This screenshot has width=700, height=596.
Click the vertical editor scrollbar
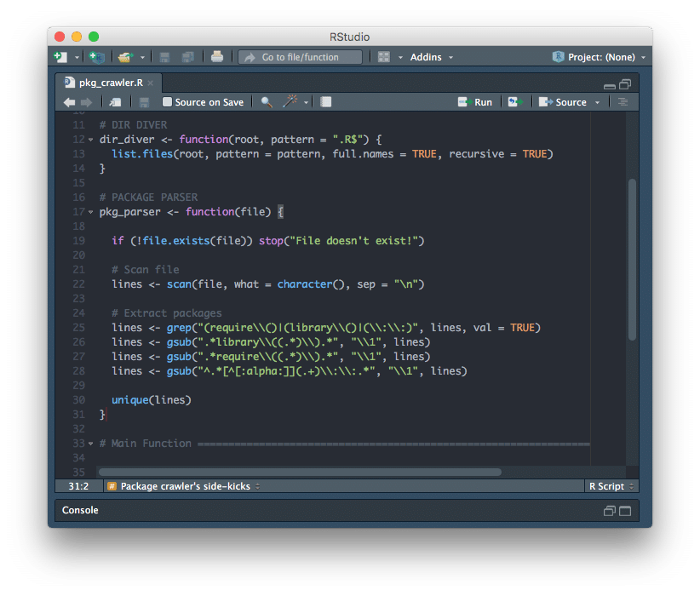tap(632, 260)
